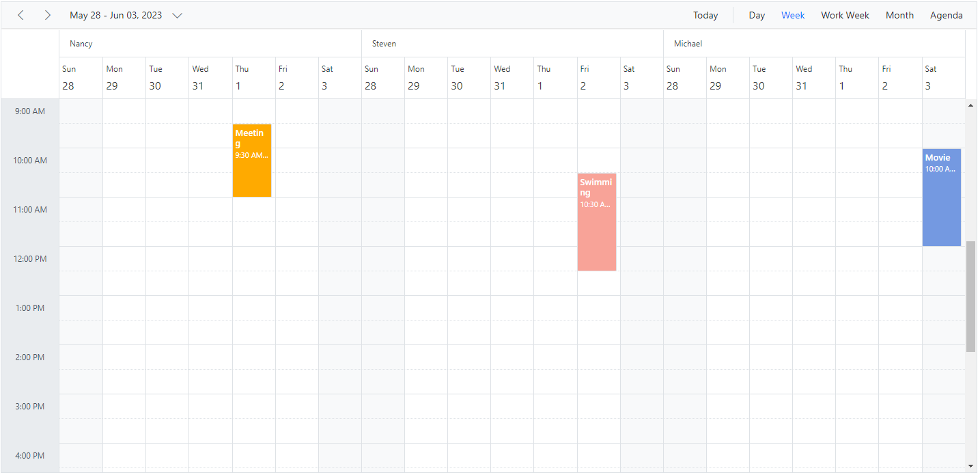Screen dimensions: 980x475
Task: Click scrollbar up arrow
Action: point(970,105)
